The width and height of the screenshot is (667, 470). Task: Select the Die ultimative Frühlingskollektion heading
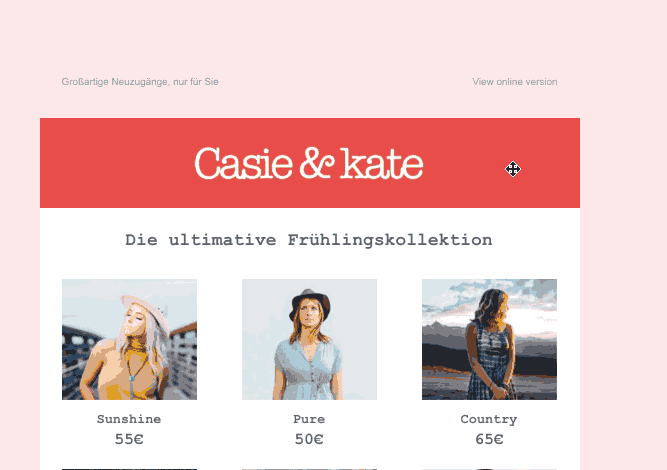click(x=309, y=240)
